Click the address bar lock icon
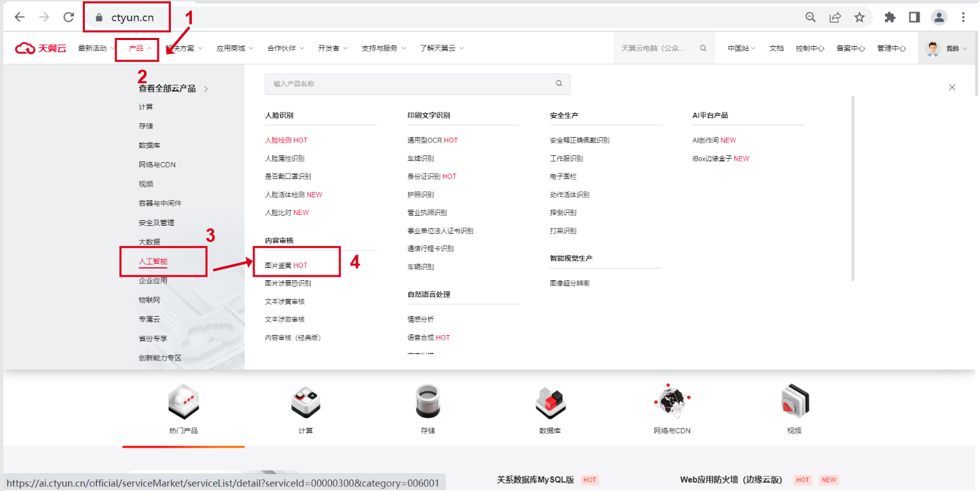The image size is (980, 491). (99, 18)
